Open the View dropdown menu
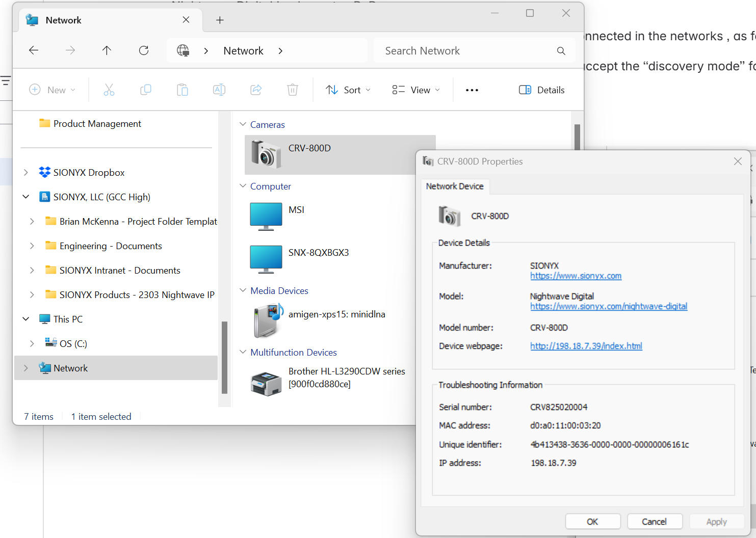 tap(416, 90)
